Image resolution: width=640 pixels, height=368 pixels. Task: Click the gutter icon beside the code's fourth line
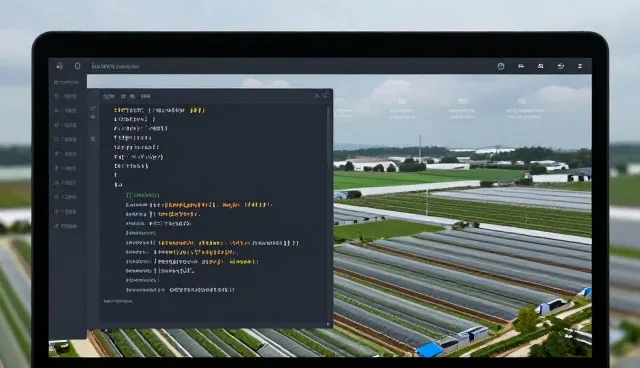93,139
